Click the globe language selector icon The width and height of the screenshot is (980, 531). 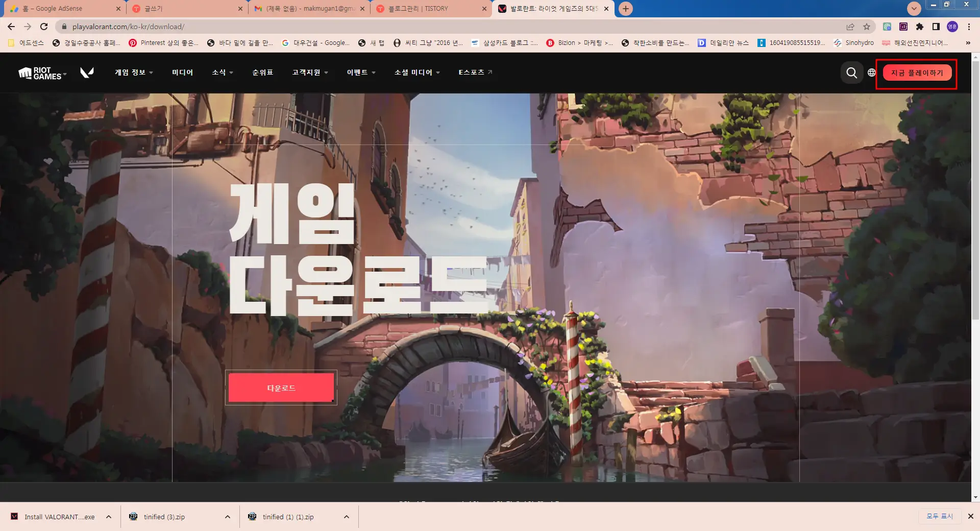(x=871, y=73)
